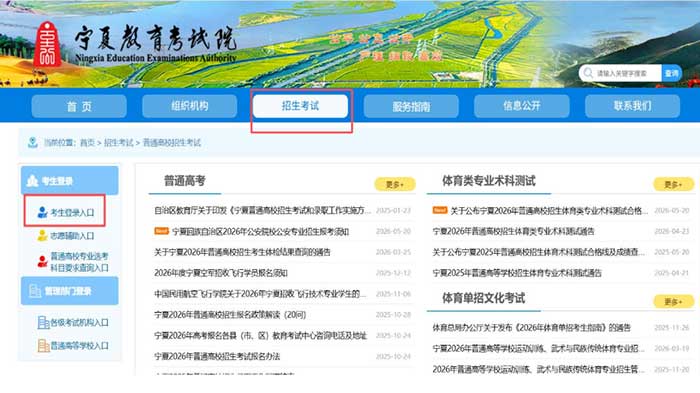Open 中国民用航空飞行学院关于2026年宁夏招收 article

tap(260, 294)
